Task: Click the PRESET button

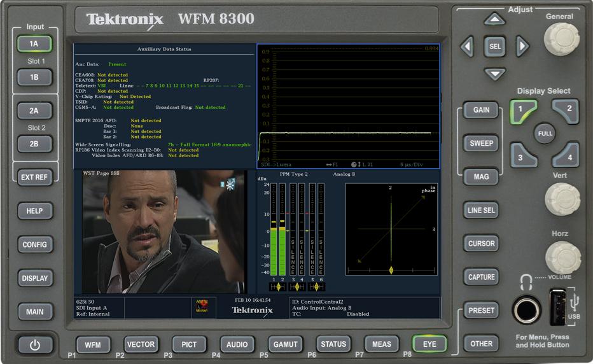Action: (x=481, y=311)
